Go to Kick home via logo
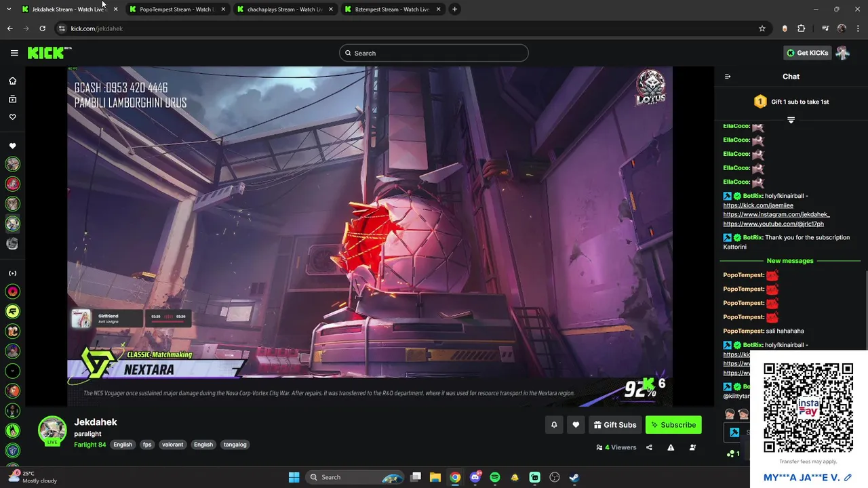 click(49, 53)
